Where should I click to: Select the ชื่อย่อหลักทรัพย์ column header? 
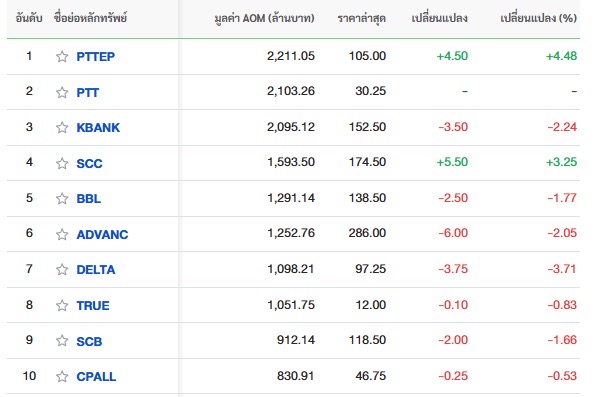(90, 18)
